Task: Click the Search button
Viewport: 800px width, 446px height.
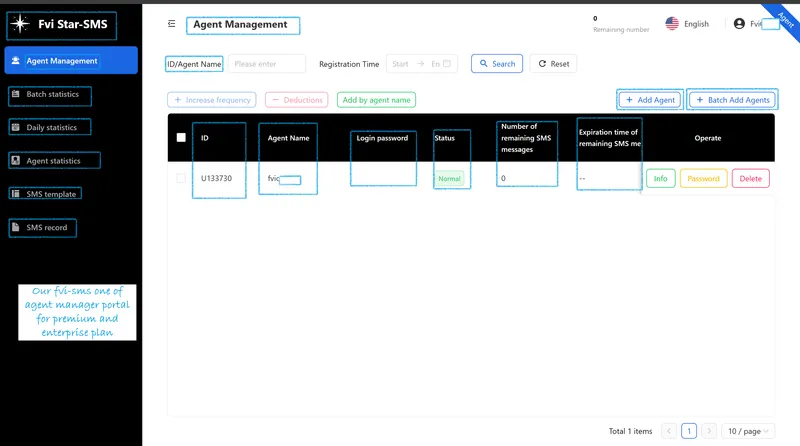Action: [497, 64]
